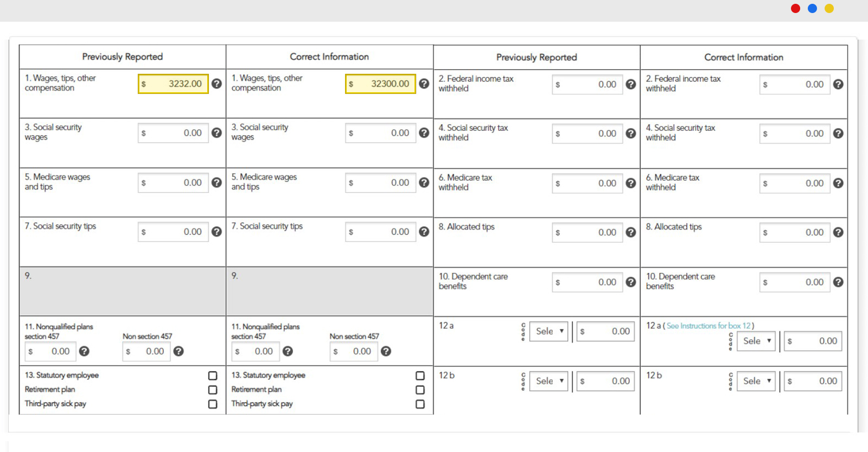This screenshot has width=868, height=452.
Task: Check Previously Reported Statutory employee checkbox
Action: [x=213, y=375]
